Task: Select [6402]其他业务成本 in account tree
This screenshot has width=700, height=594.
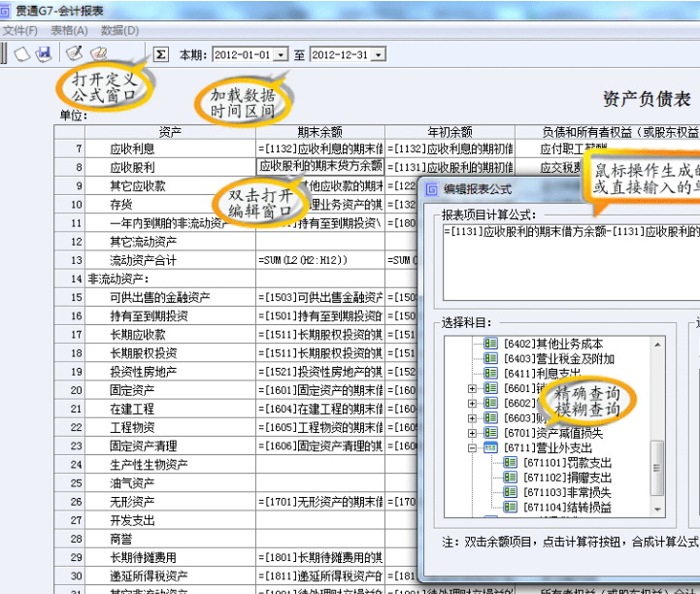Action: click(553, 344)
